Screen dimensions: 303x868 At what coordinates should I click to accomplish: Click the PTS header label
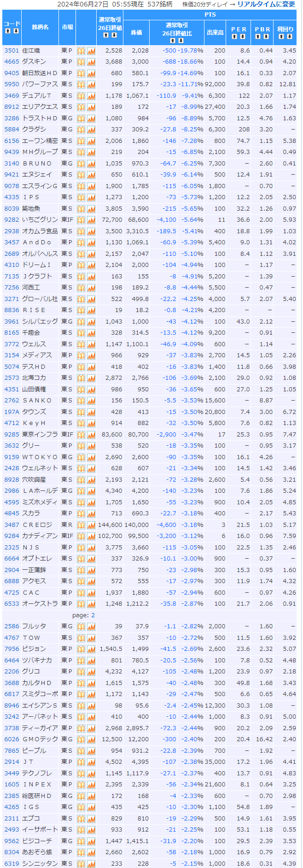click(210, 15)
